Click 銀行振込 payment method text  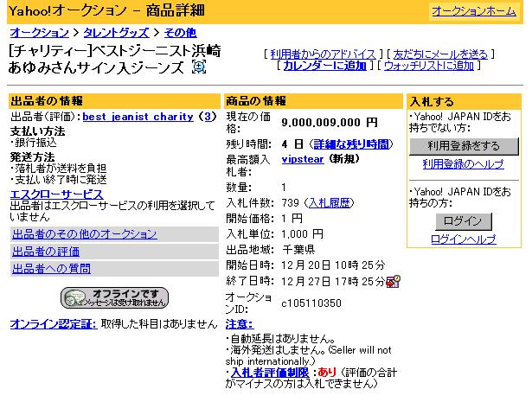35,143
